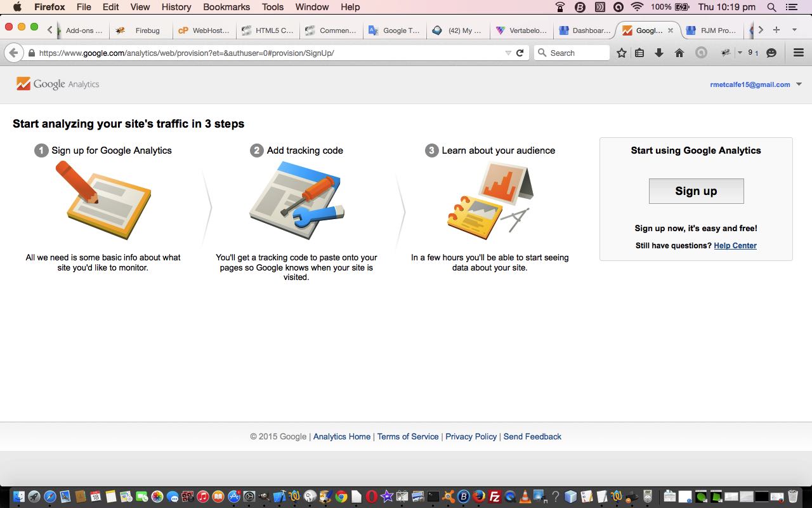Open the list all tabs dropdown
Image resolution: width=812 pixels, height=508 pixels.
tap(794, 30)
